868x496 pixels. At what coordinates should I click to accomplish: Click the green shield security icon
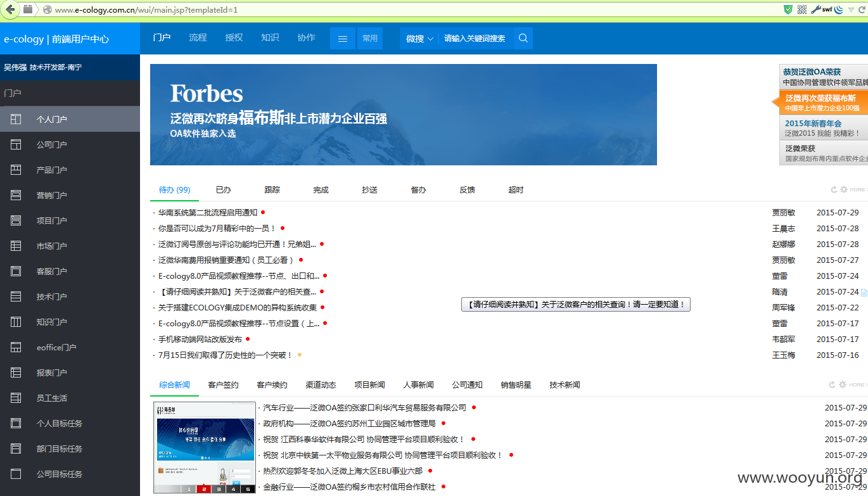pyautogui.click(x=788, y=10)
